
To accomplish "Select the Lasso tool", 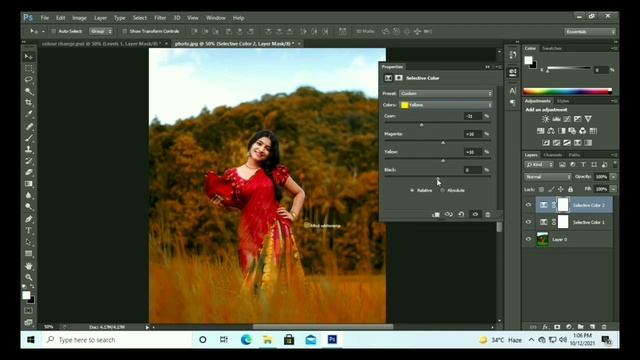I will [29, 79].
